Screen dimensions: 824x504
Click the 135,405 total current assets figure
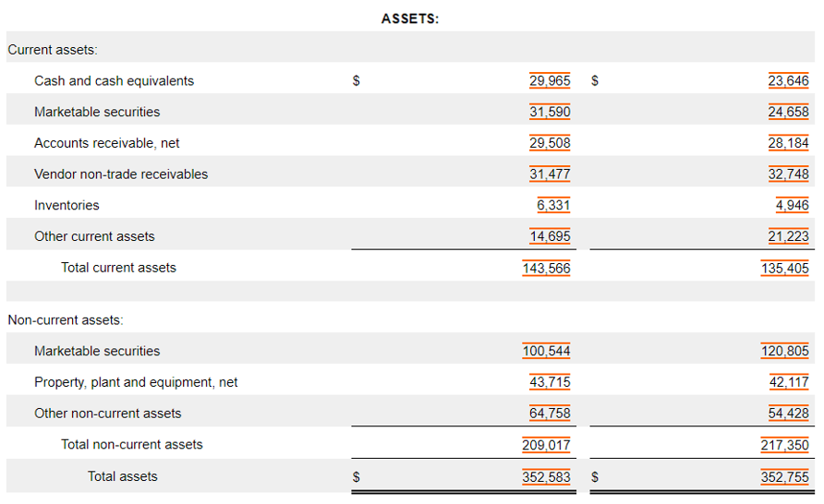click(x=785, y=268)
